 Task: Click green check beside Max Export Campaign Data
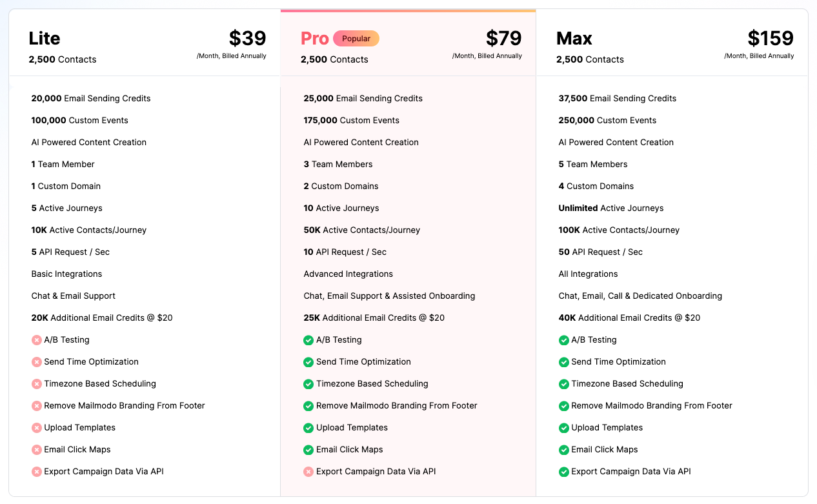(x=564, y=472)
